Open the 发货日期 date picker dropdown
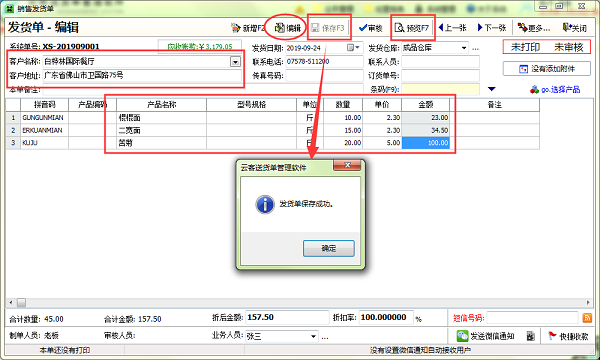The height and width of the screenshot is (360, 600). 354,48
